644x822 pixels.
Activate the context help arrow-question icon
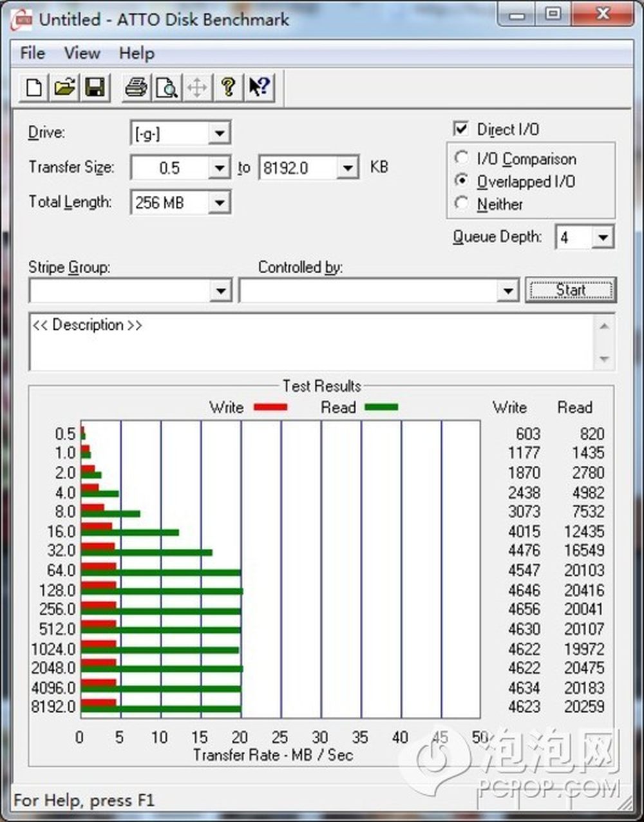point(259,87)
